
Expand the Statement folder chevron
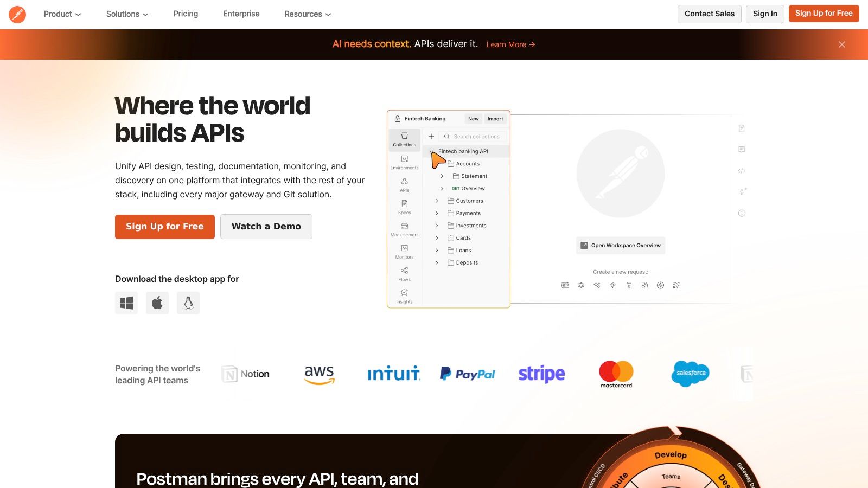click(x=442, y=176)
